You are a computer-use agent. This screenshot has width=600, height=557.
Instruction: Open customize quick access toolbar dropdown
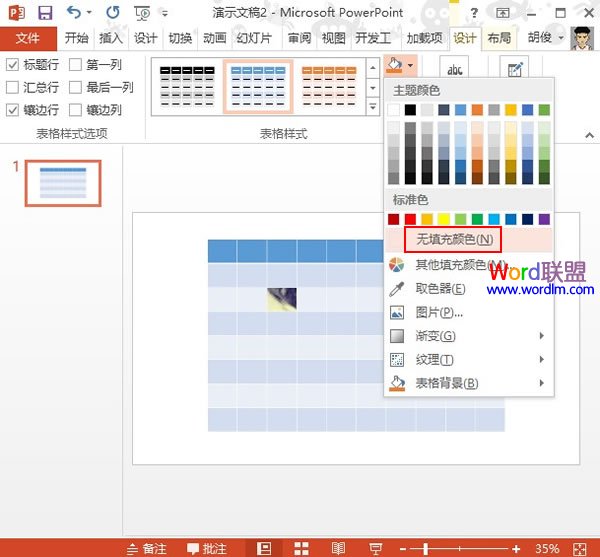(x=165, y=14)
